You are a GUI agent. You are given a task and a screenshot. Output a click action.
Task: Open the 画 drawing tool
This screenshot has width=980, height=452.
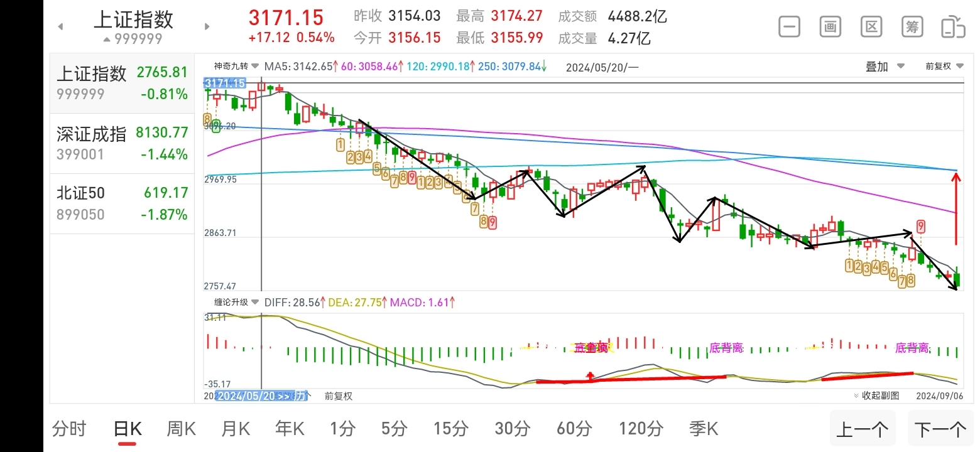pyautogui.click(x=830, y=27)
